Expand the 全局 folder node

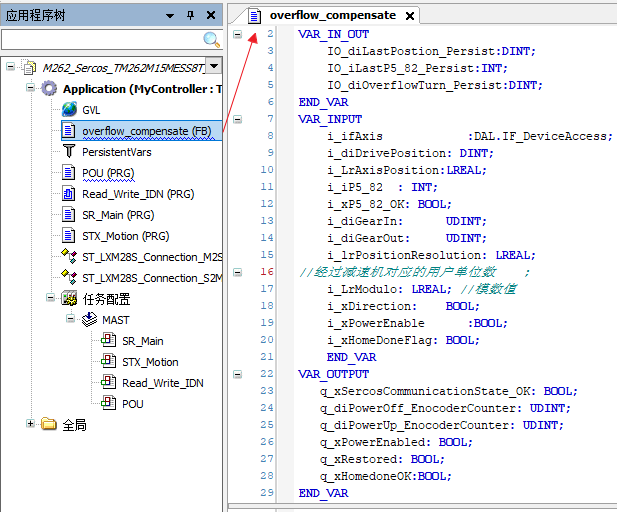coord(32,424)
